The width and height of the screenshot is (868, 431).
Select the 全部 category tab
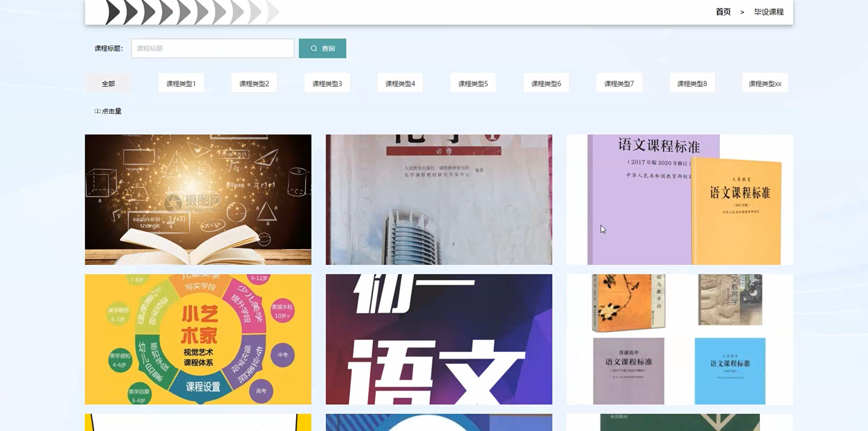click(108, 83)
